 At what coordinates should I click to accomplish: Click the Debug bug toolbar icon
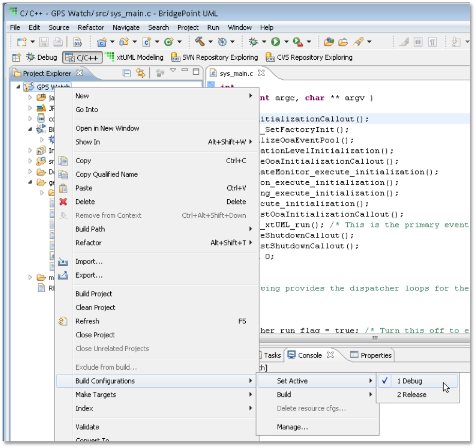tap(253, 42)
